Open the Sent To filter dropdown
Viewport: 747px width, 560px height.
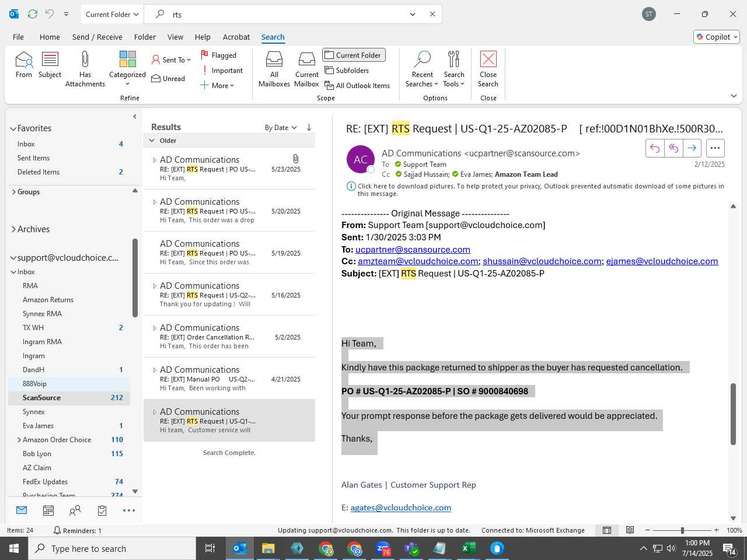click(x=171, y=60)
